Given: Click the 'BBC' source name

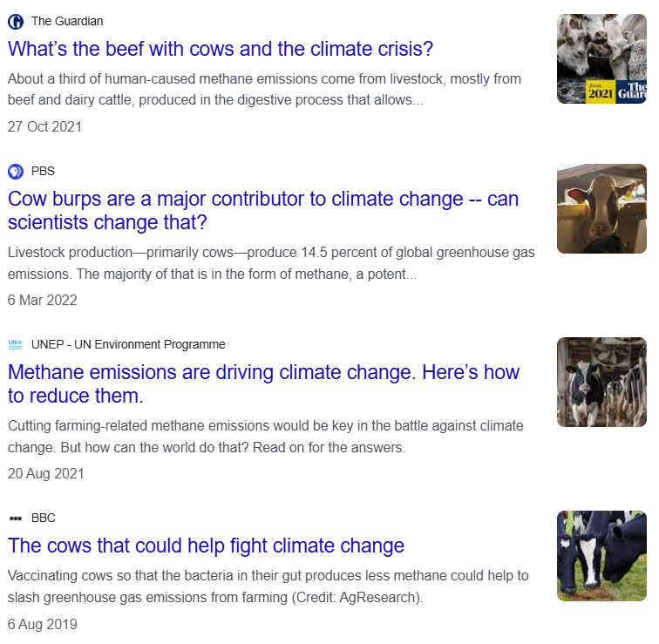Looking at the screenshot, I should pos(44,518).
